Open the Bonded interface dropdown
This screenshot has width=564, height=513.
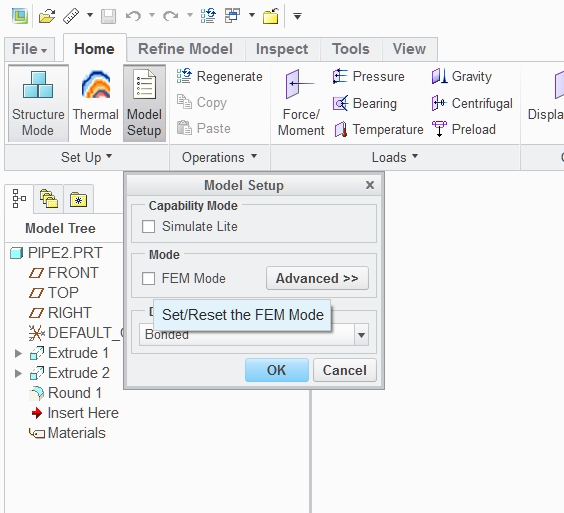[x=361, y=335]
